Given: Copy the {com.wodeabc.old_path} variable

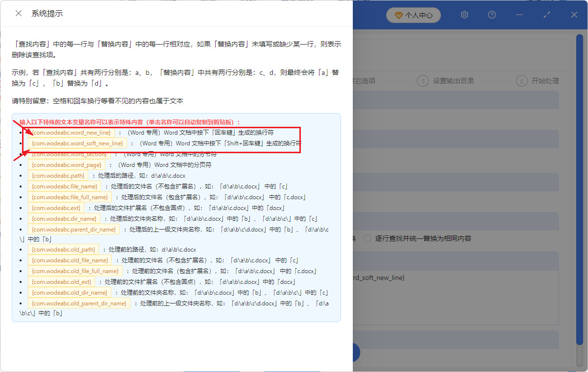Looking at the screenshot, I should (x=63, y=249).
